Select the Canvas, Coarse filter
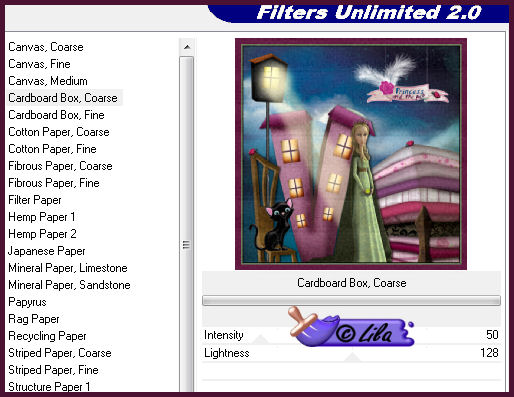This screenshot has width=514, height=397. 46,47
